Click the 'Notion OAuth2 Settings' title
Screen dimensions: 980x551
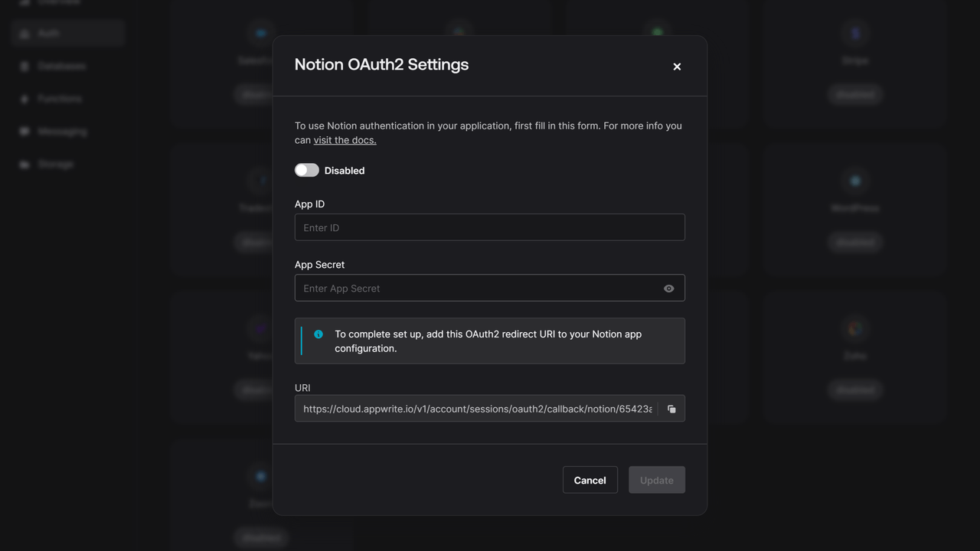(381, 64)
